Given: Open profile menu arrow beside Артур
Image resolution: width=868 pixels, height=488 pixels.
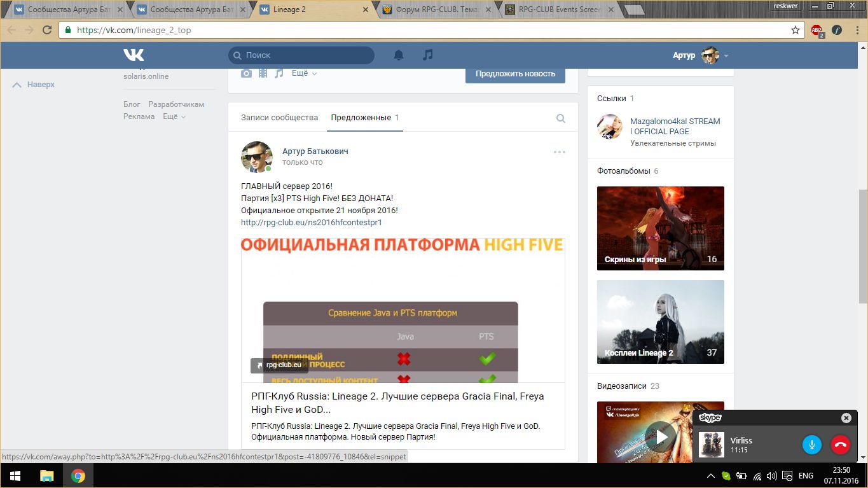Looking at the screenshot, I should coord(726,56).
